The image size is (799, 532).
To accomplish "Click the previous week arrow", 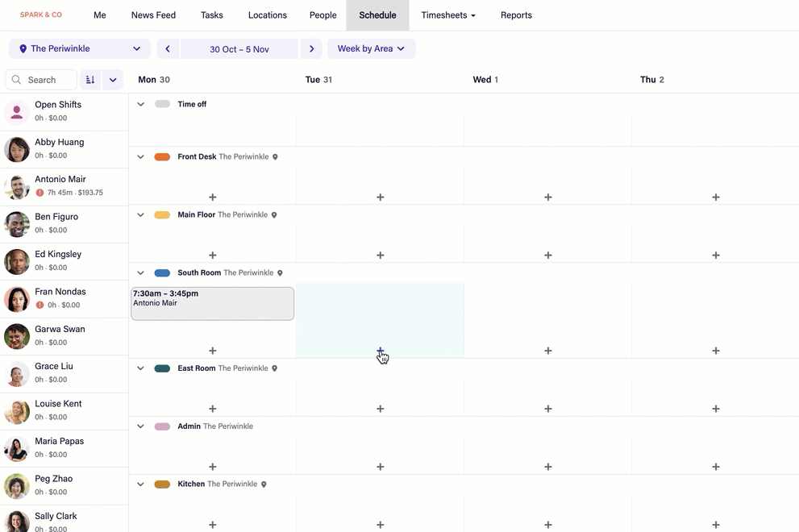I will (x=168, y=49).
